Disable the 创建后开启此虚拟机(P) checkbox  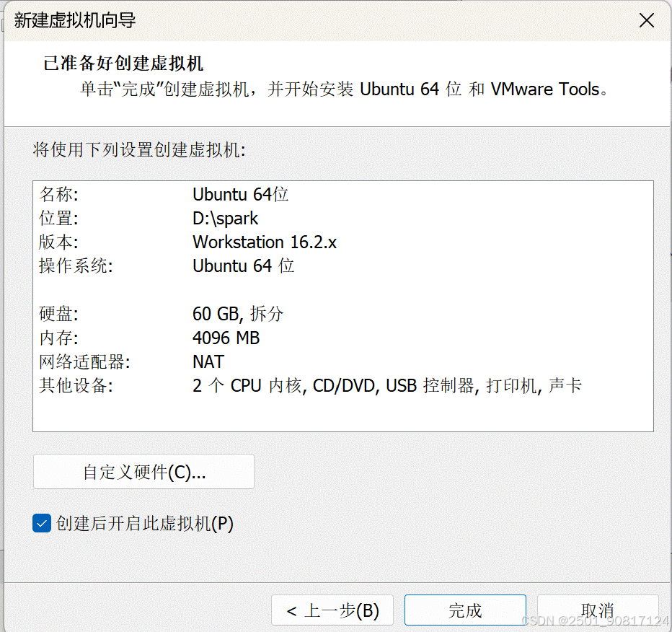(x=41, y=523)
